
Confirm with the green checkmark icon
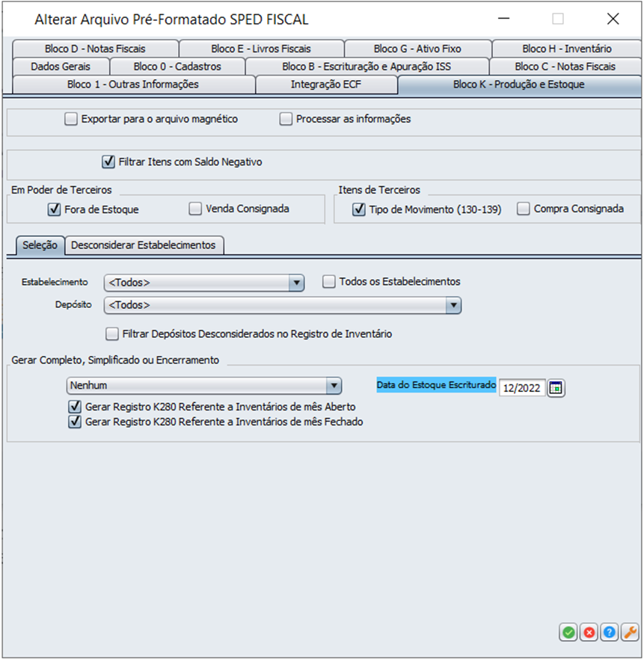tap(568, 633)
